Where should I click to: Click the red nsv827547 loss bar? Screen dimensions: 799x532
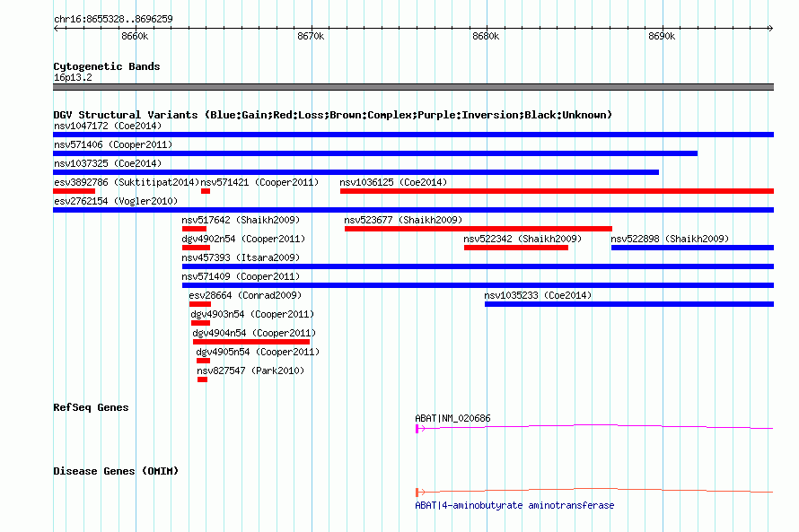(x=202, y=379)
